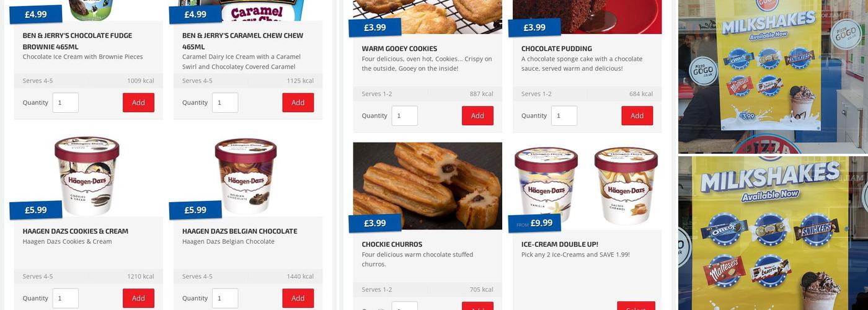Click quantity field for Haagen Dazs Cookies & Cream

(x=66, y=298)
